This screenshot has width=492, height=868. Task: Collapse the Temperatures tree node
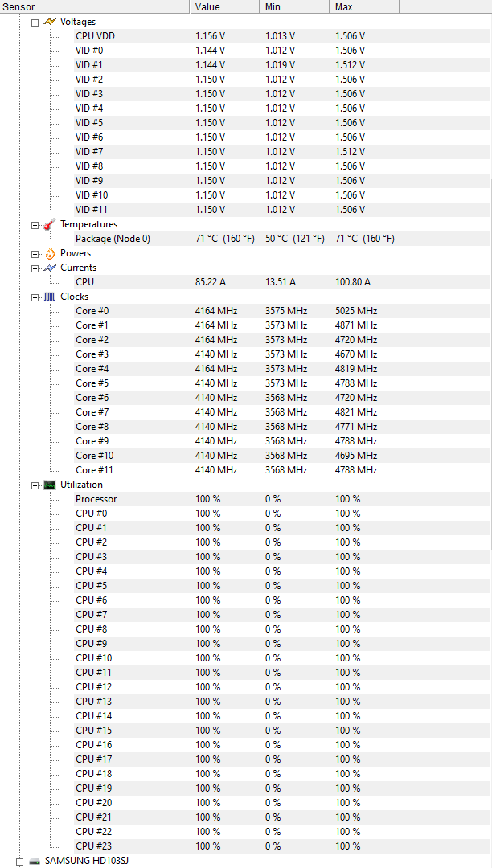pyautogui.click(x=35, y=224)
